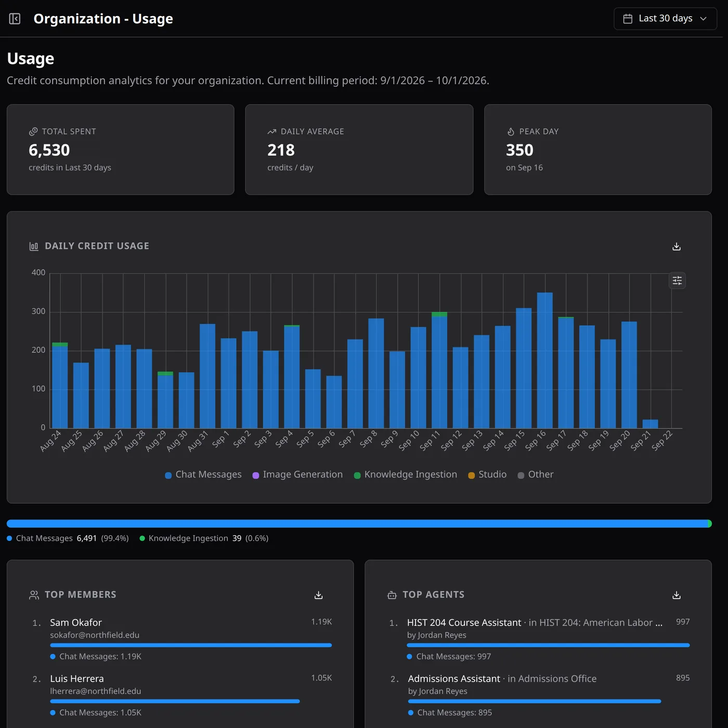
Task: Click the Sep 21 bar in chart
Action: click(x=651, y=424)
